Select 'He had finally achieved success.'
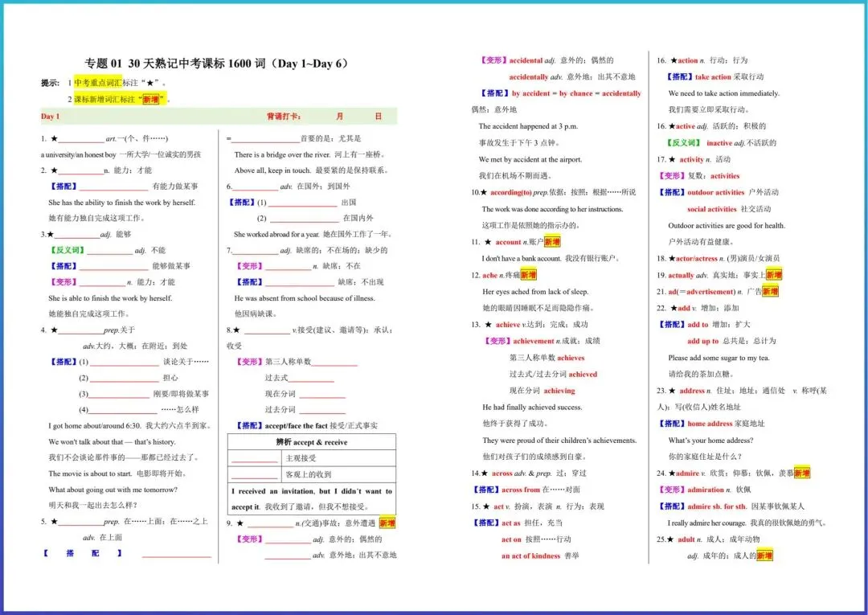The width and height of the screenshot is (868, 615). [x=532, y=408]
